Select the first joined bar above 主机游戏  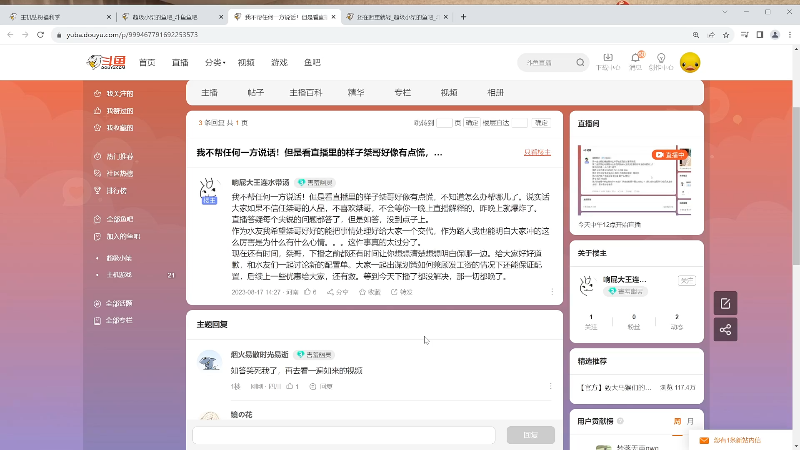click(118, 258)
